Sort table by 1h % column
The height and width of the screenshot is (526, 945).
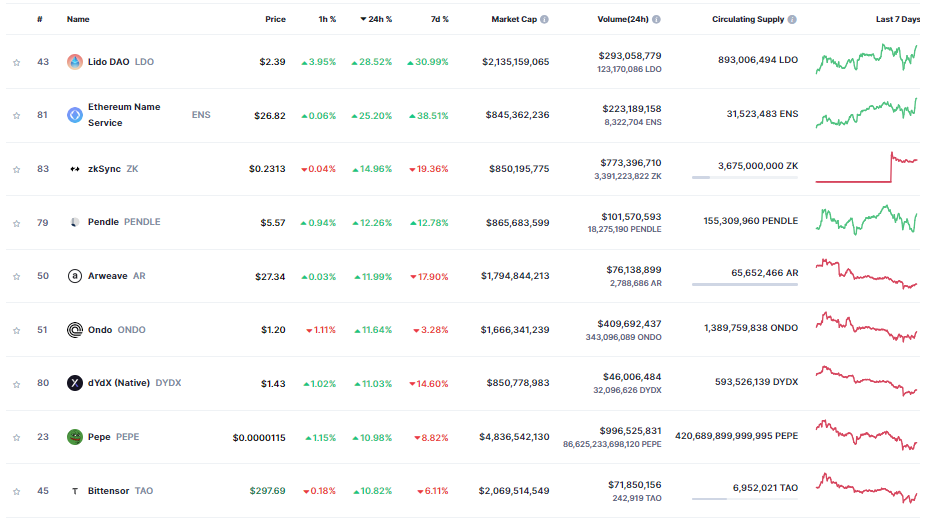coord(327,19)
